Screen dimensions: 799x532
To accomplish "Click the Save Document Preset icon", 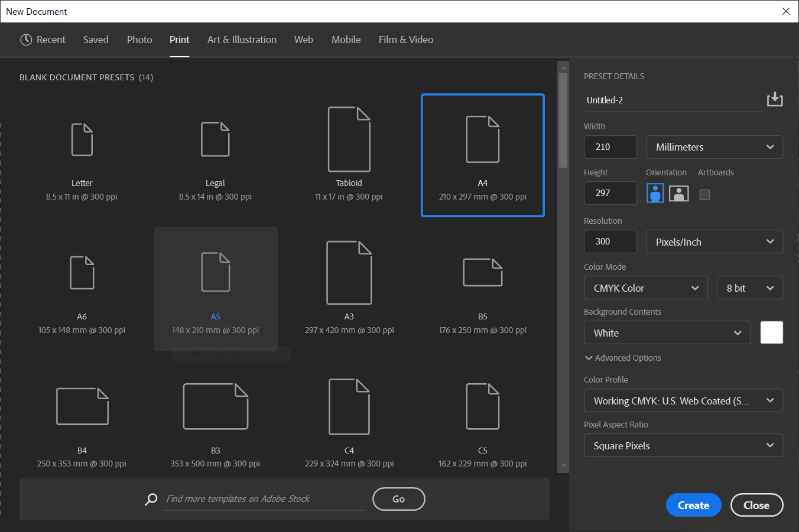I will point(775,99).
